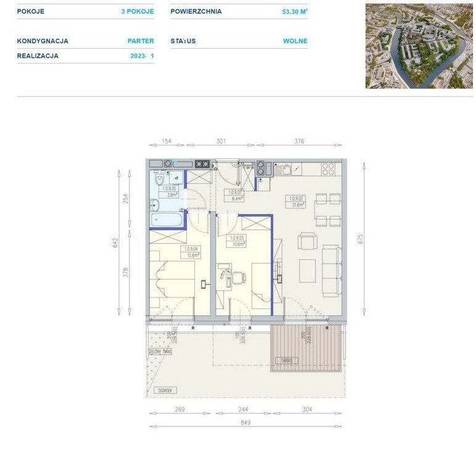Click the 'OGRÓDEK' garden label
The height and width of the screenshot is (456, 476).
coord(165,391)
